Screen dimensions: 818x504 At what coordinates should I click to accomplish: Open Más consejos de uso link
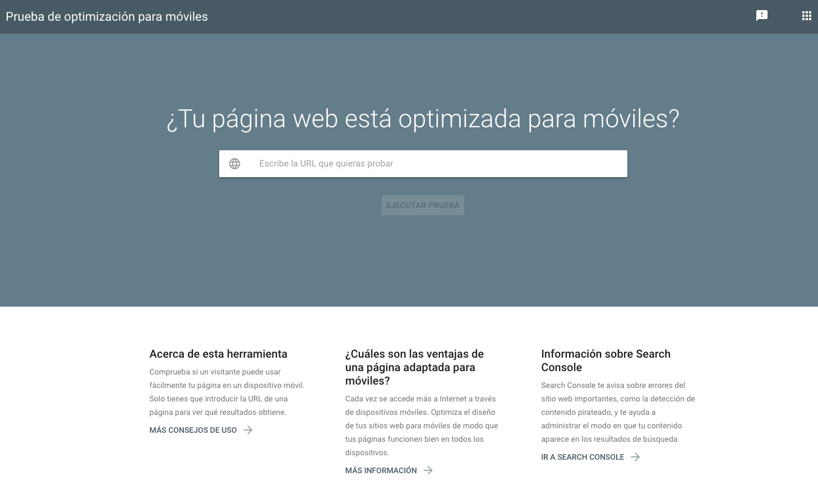pos(193,430)
